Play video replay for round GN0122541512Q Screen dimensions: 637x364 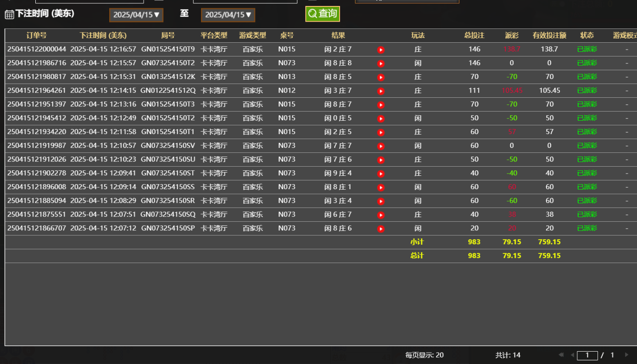coord(380,91)
